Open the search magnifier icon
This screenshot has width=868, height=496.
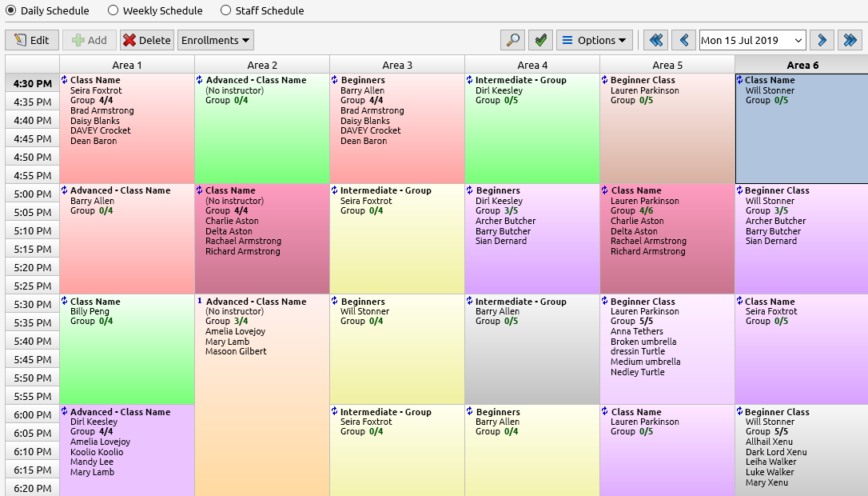pyautogui.click(x=512, y=39)
